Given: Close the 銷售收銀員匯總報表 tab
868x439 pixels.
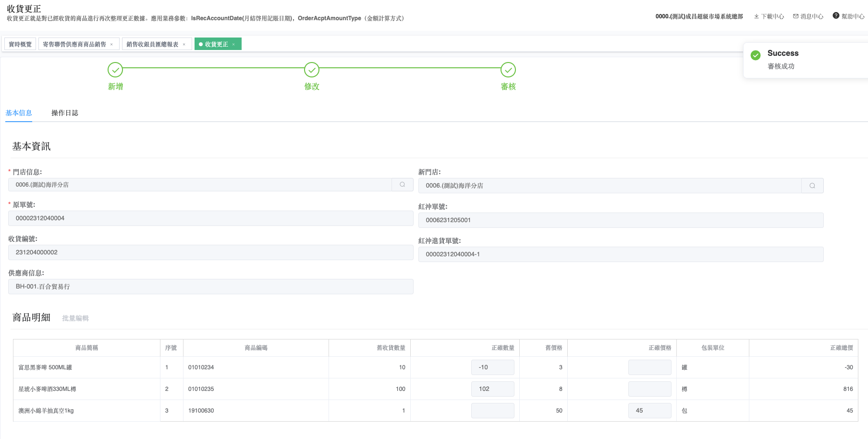Looking at the screenshot, I should pyautogui.click(x=184, y=44).
